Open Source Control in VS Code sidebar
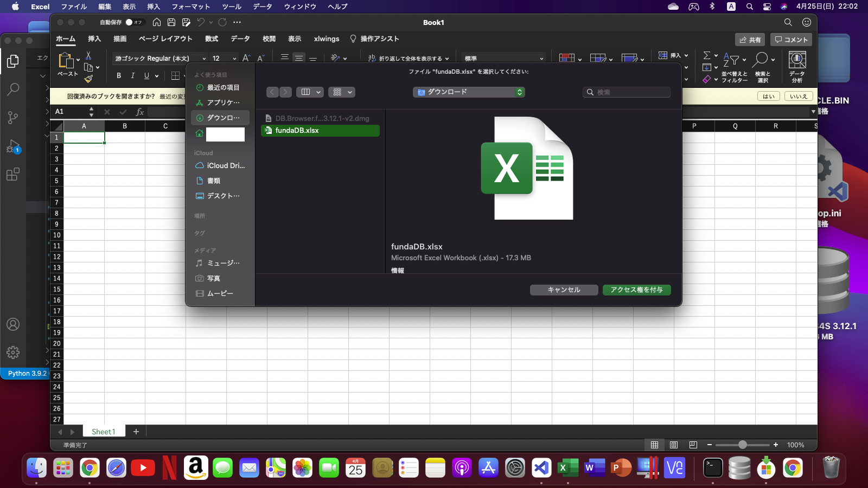 tap(13, 117)
